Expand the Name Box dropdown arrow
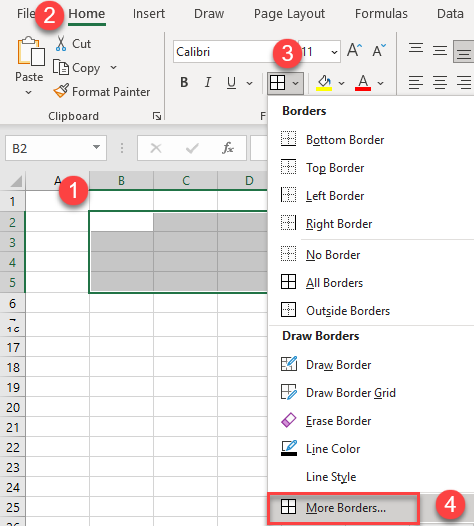Screen dimensions: 474x526 coord(96,147)
